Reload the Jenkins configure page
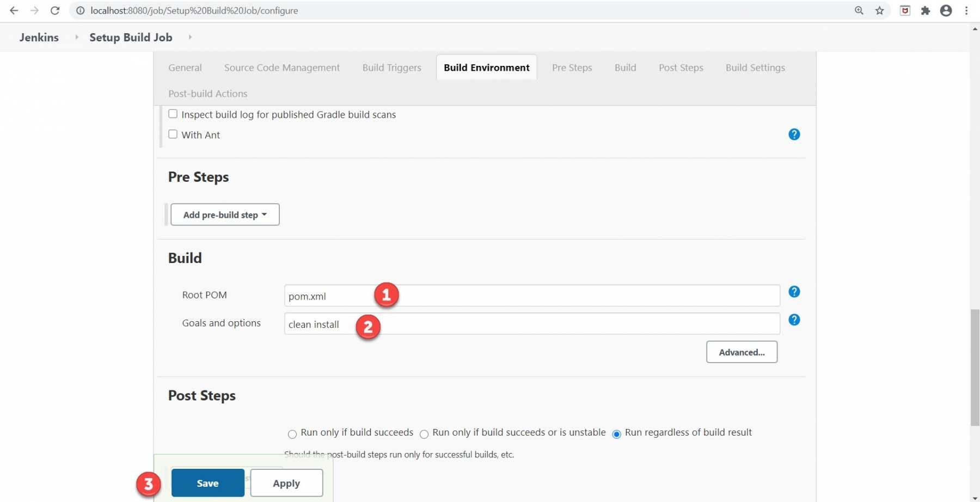This screenshot has height=502, width=980. click(x=54, y=10)
